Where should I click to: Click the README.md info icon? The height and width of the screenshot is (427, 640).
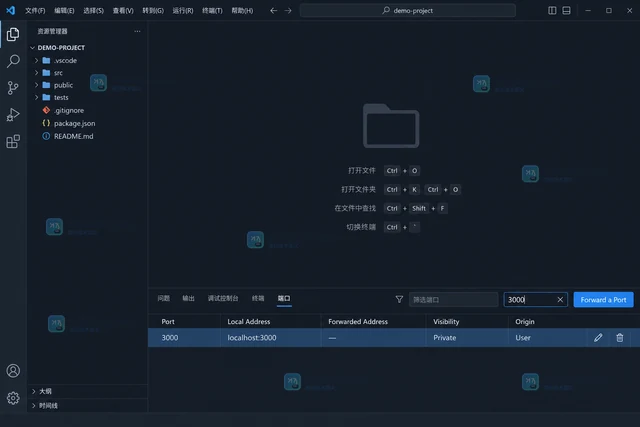[46, 136]
